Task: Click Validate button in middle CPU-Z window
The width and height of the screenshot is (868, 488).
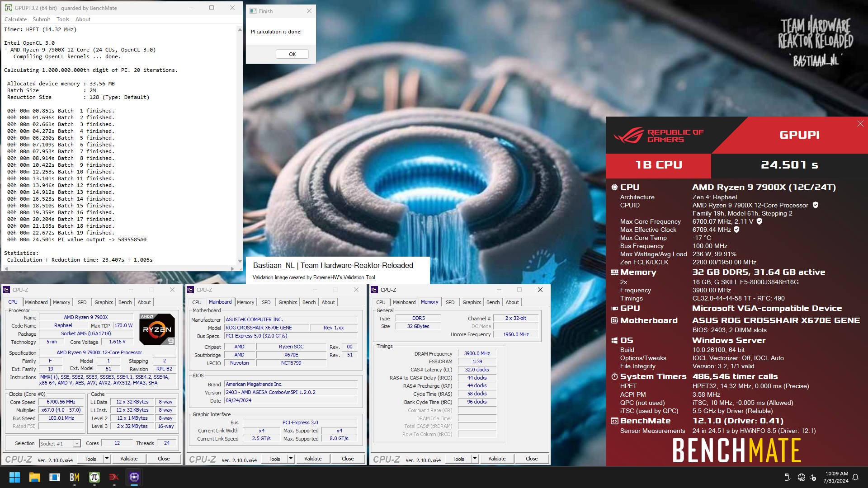Action: click(313, 459)
